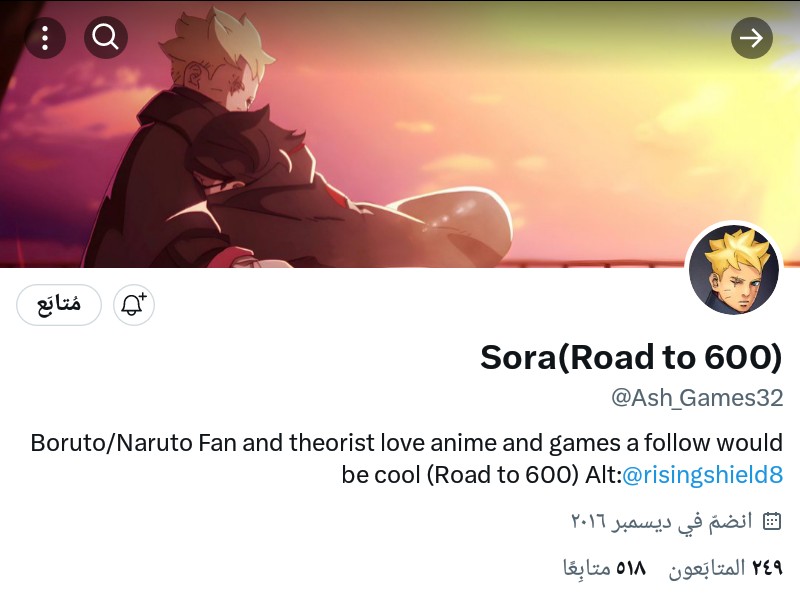The height and width of the screenshot is (595, 800).
Task: Click the ديسمبر ٢٠١٦ join date text
Action: pos(620,522)
